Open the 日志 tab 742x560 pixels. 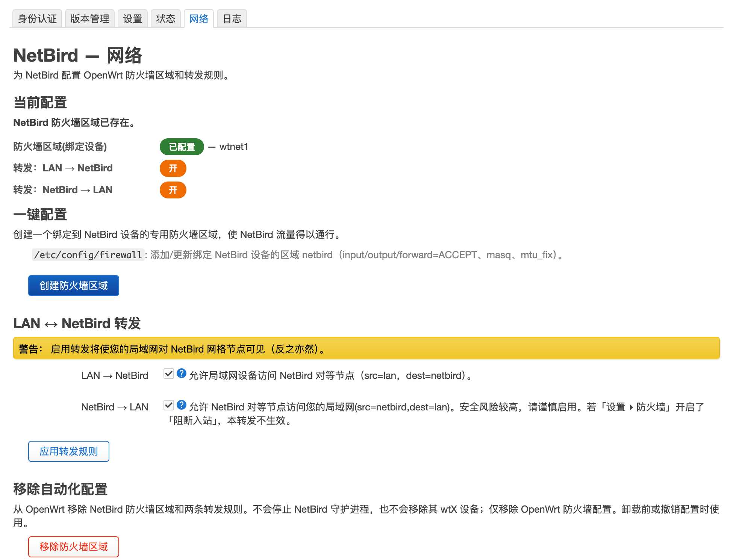(232, 18)
